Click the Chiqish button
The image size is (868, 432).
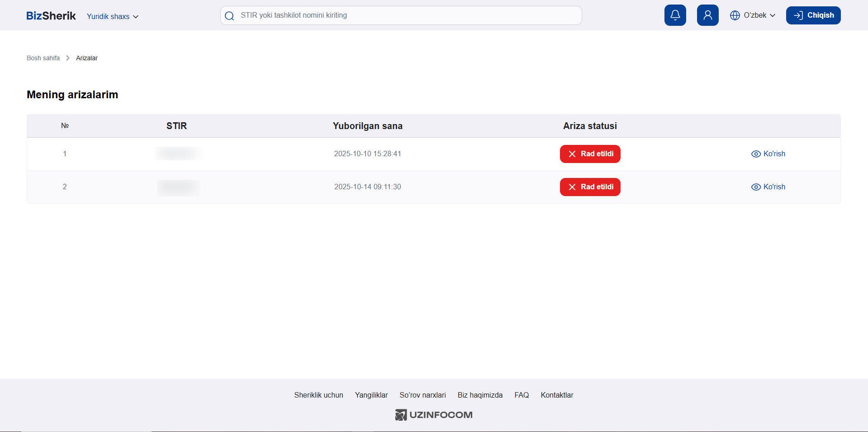813,15
